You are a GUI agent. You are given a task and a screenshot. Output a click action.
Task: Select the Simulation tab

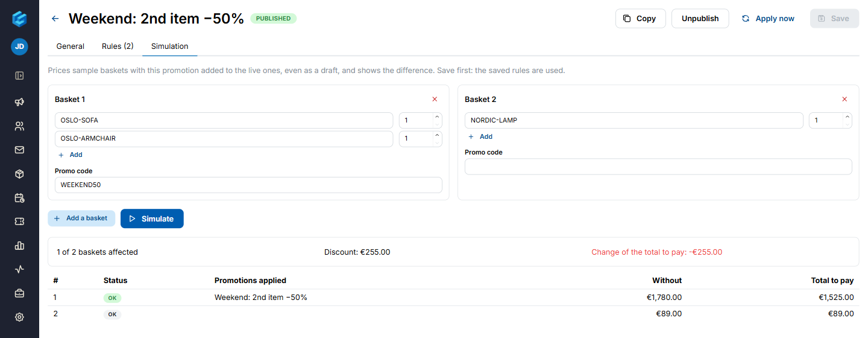pyautogui.click(x=170, y=46)
